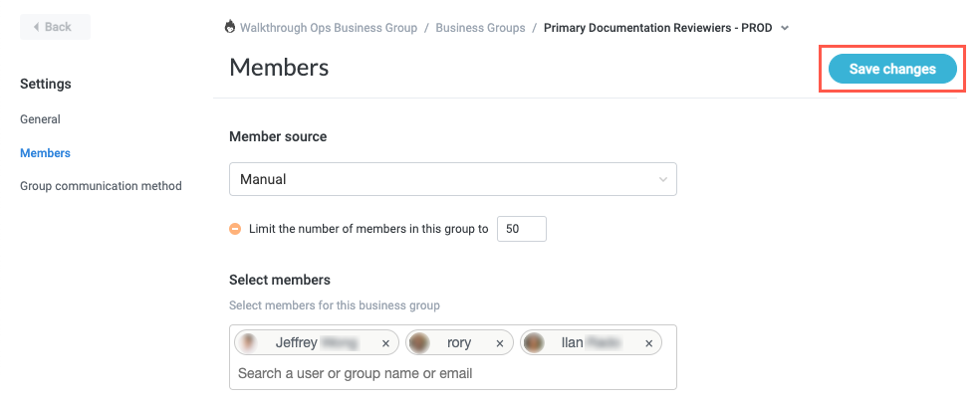Click the Select members heading
This screenshot has height=400, width=980.
point(280,281)
